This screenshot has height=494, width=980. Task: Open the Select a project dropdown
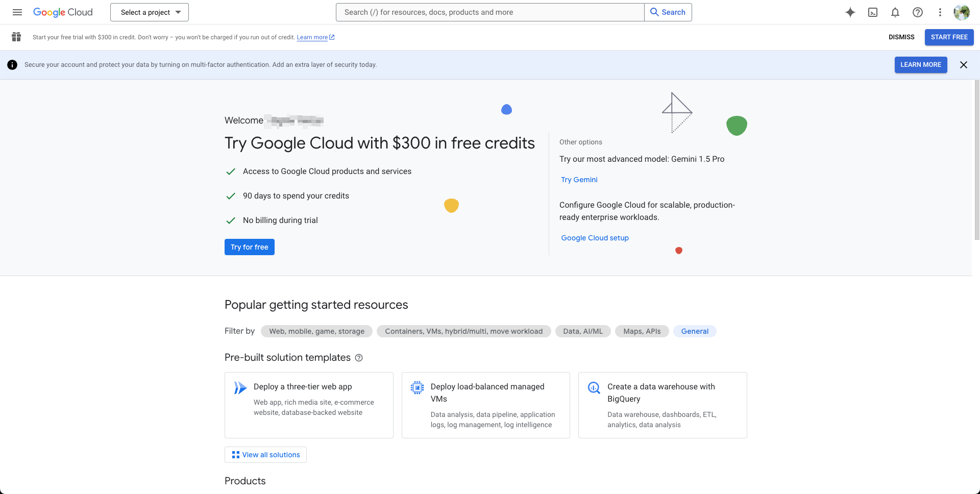[x=150, y=12]
